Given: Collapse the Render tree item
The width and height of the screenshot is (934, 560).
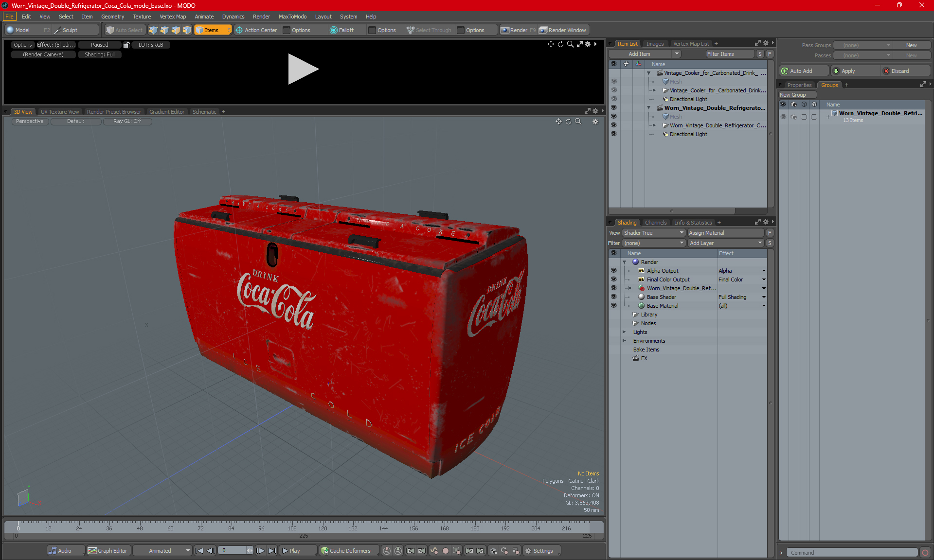Looking at the screenshot, I should pos(624,262).
